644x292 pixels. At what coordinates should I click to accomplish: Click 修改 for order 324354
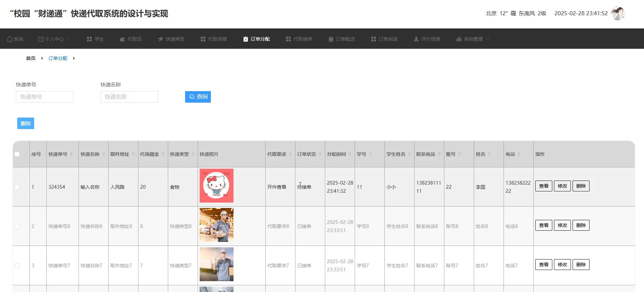tap(562, 186)
